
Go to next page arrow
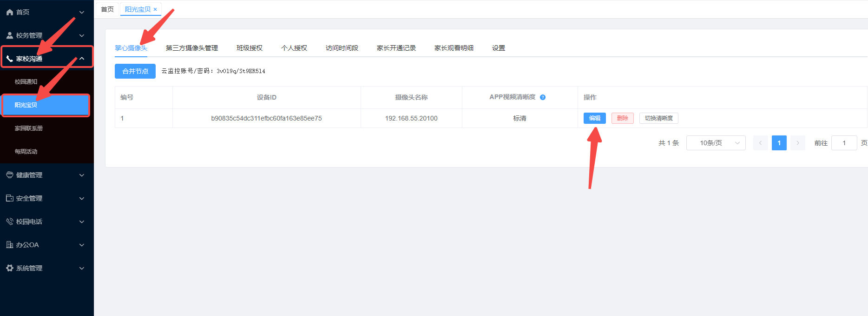pos(798,143)
